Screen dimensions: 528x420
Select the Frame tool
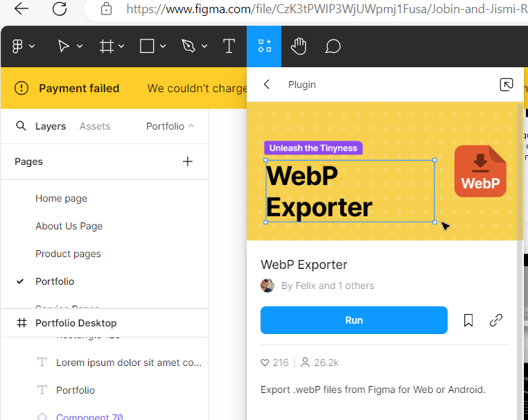click(x=106, y=46)
